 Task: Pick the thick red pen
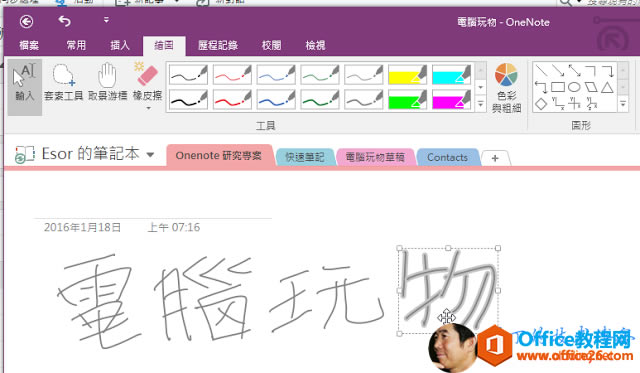coord(232,100)
